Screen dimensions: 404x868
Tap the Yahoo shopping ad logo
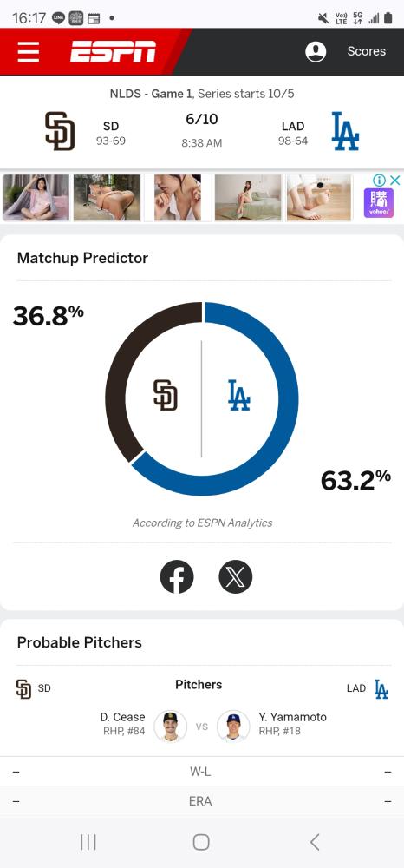point(379,203)
